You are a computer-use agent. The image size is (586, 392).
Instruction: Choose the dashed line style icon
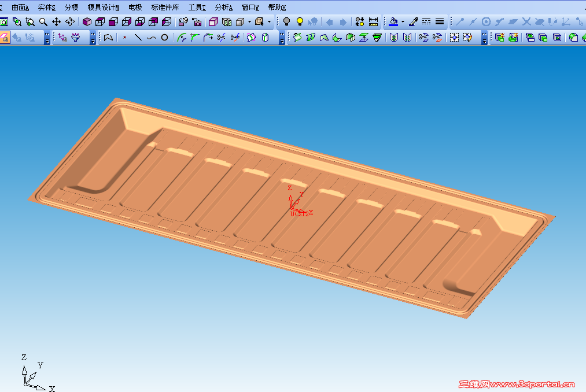[426, 21]
